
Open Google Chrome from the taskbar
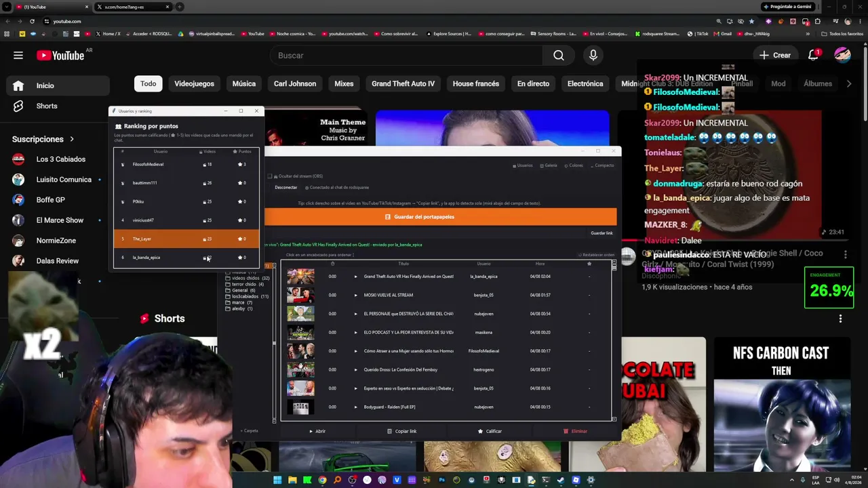point(322,480)
